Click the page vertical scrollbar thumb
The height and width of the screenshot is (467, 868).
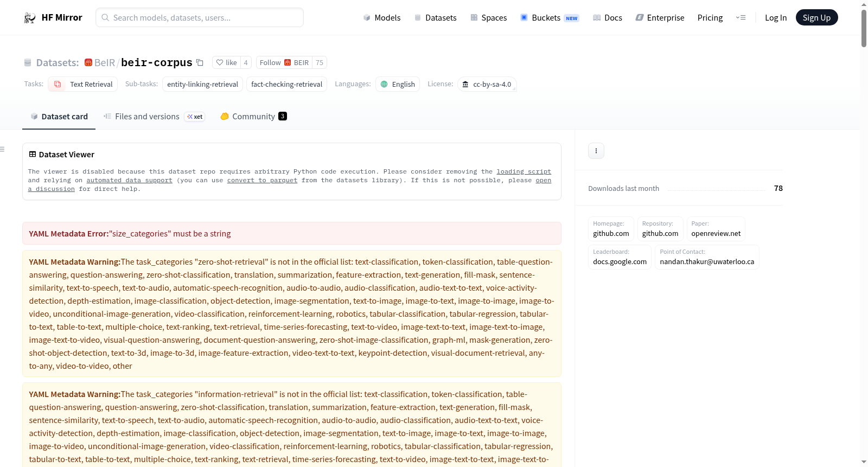tap(864, 28)
